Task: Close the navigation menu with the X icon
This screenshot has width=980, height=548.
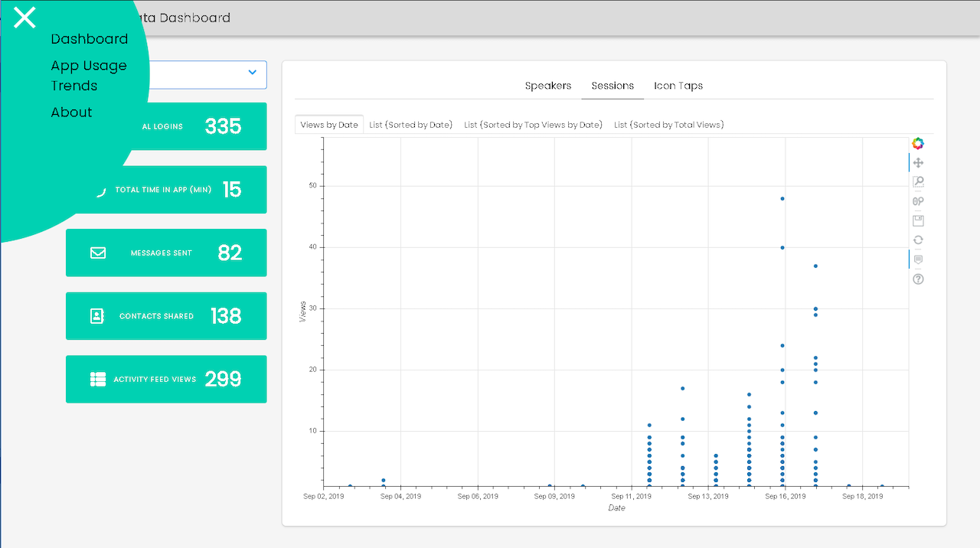Action: point(24,18)
